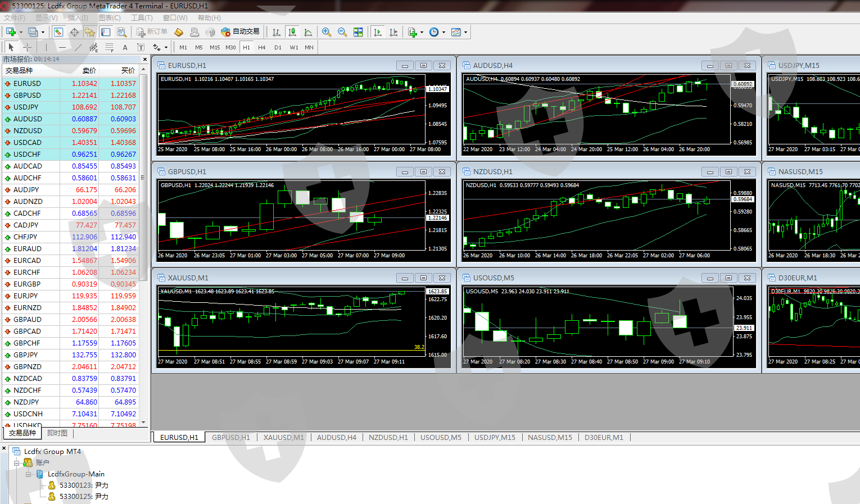The width and height of the screenshot is (860, 504).
Task: Expand the new chart dropdown arrow
Action: pyautogui.click(x=21, y=32)
